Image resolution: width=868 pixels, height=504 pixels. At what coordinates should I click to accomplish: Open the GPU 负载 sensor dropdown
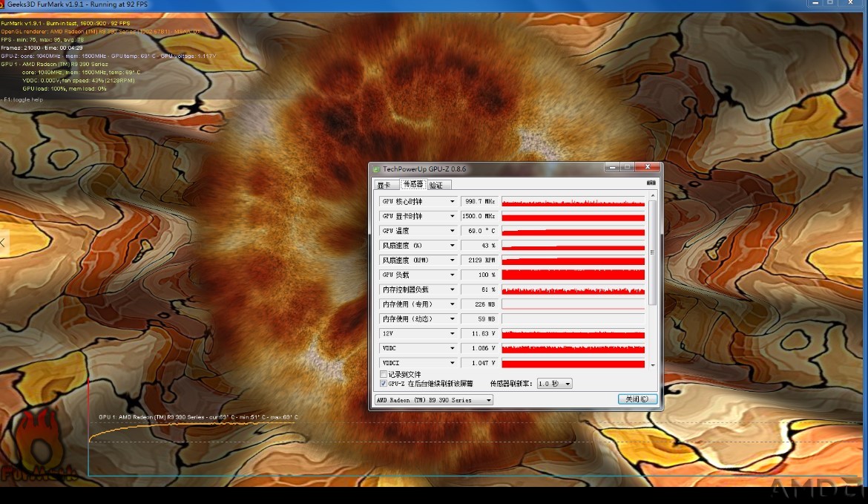[x=452, y=275]
